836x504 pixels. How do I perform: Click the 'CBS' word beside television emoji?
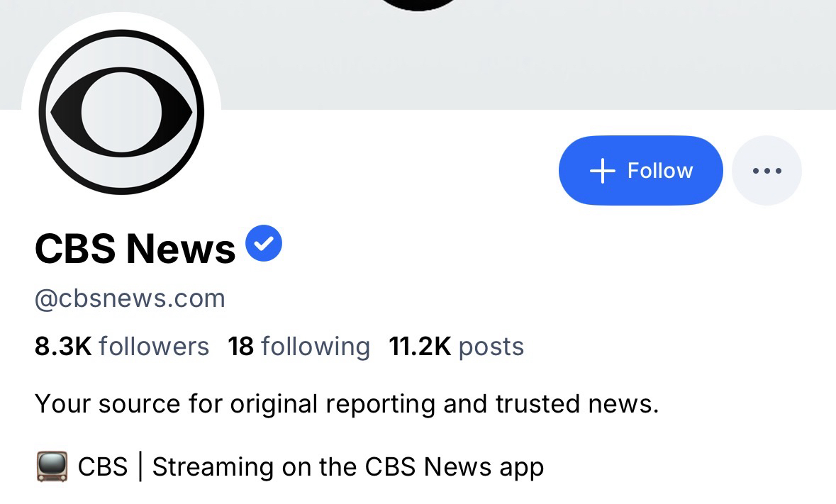pyautogui.click(x=103, y=467)
